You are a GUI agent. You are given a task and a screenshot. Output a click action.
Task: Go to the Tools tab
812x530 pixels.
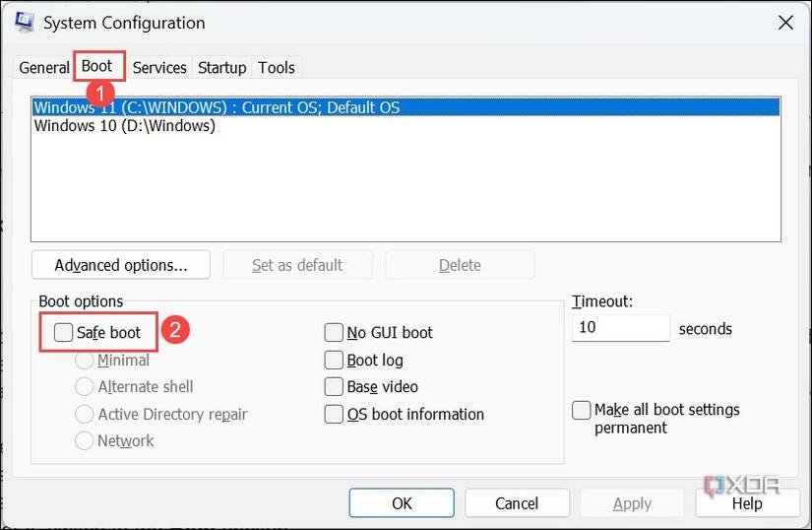click(276, 67)
